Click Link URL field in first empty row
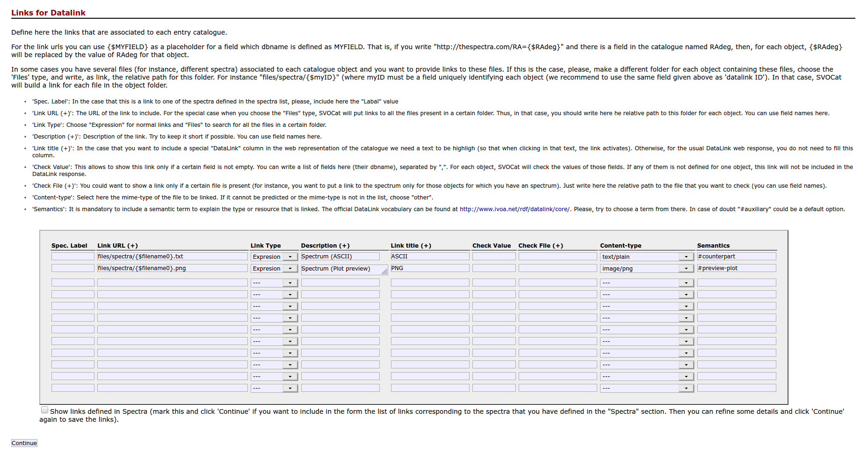Image resolution: width=868 pixels, height=455 pixels. [173, 283]
